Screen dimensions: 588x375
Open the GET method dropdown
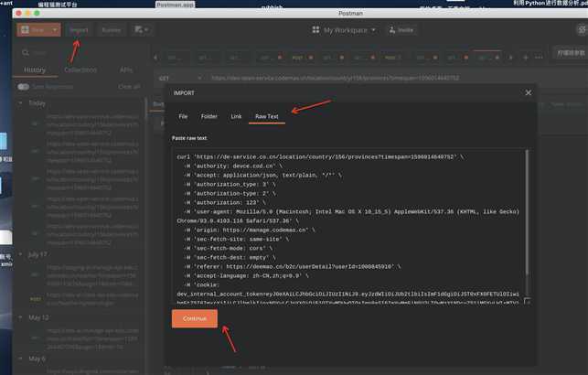[x=180, y=78]
